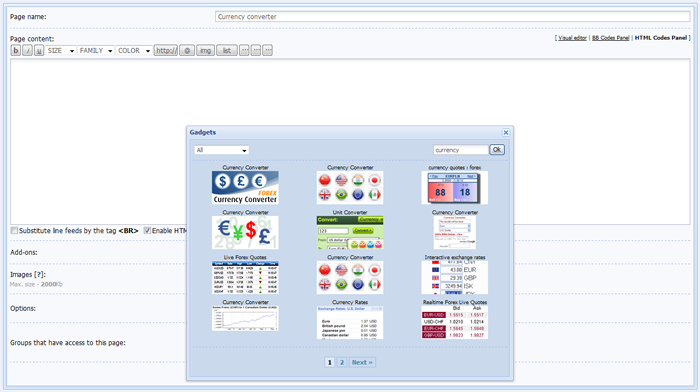
Task: Check Substitute line feeds by BR tag
Action: (14, 231)
